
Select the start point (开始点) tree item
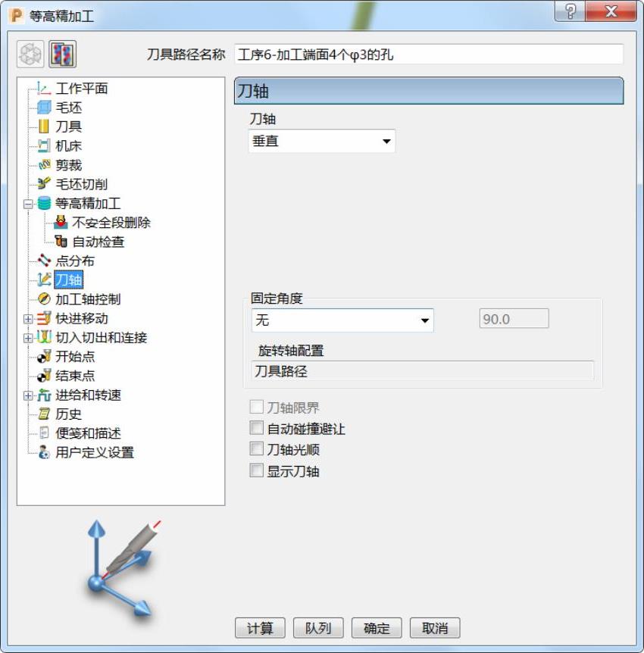tap(75, 357)
